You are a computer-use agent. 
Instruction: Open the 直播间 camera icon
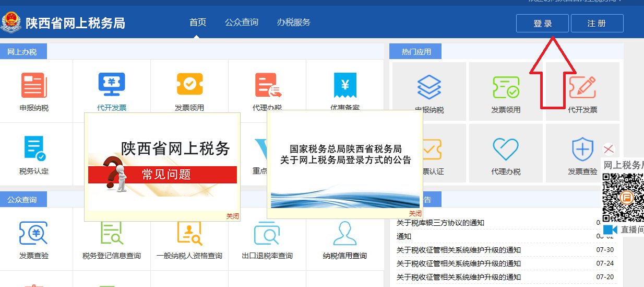610,230
